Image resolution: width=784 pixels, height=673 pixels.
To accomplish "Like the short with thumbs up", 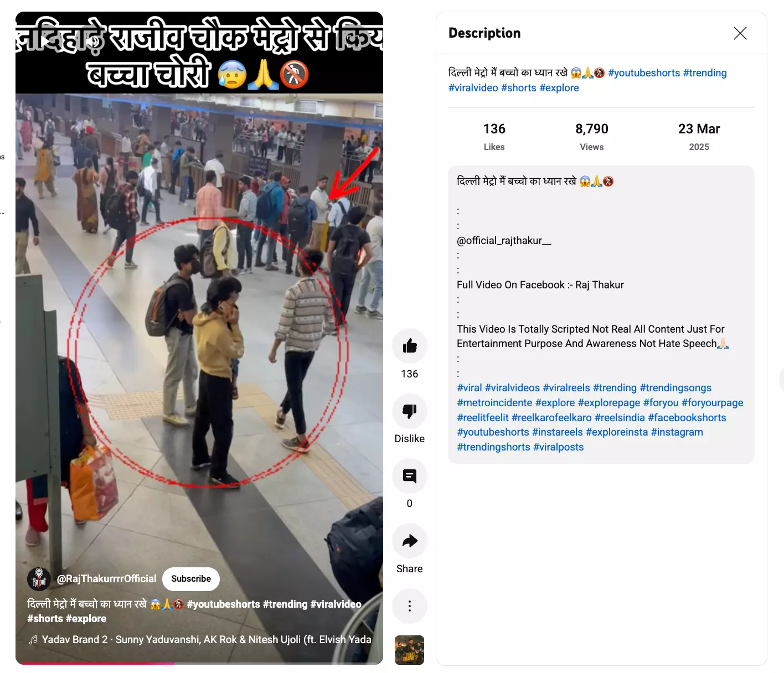I will click(410, 346).
